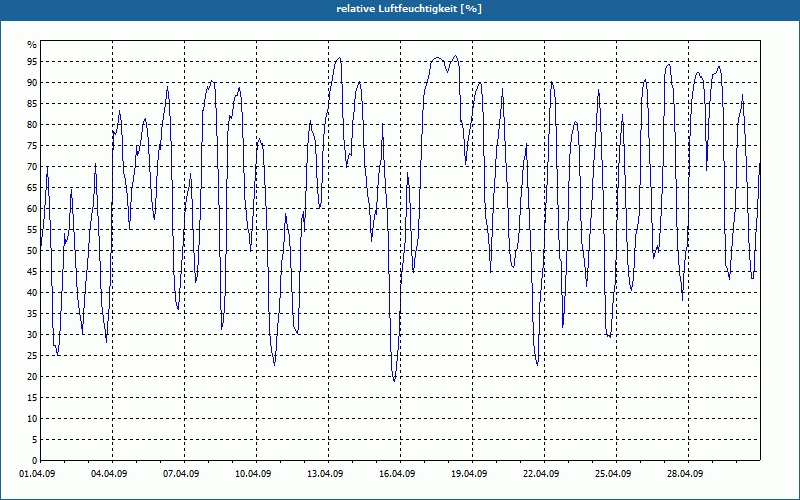Select the 04.04.09 date label

click(109, 473)
